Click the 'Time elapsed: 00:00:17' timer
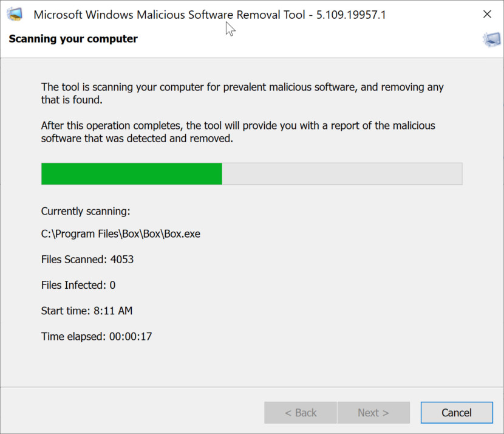The image size is (504, 434). pos(96,336)
